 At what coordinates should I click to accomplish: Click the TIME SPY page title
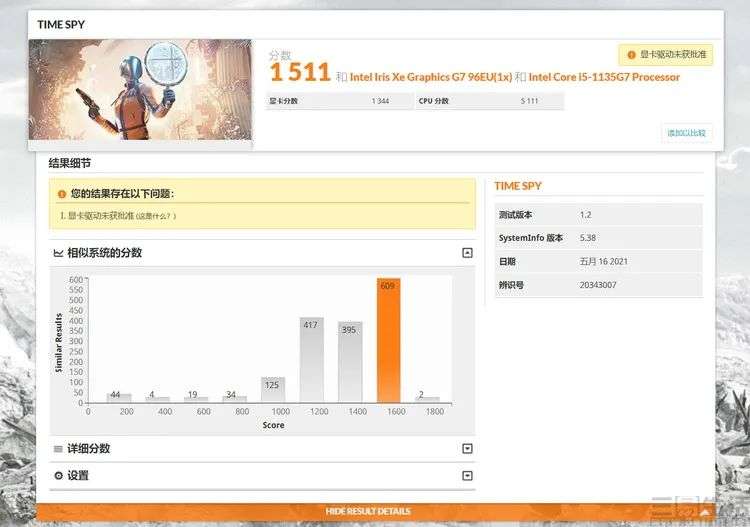coord(61,24)
